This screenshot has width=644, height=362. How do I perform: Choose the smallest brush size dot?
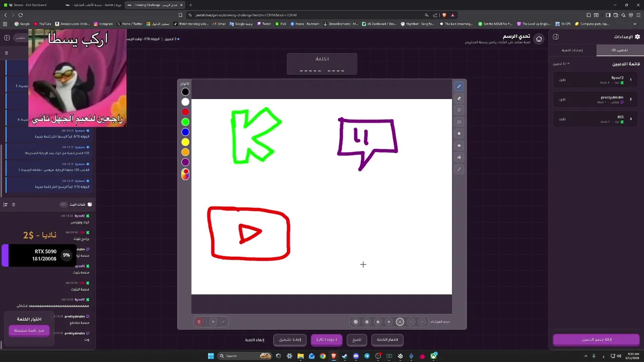pos(422,322)
